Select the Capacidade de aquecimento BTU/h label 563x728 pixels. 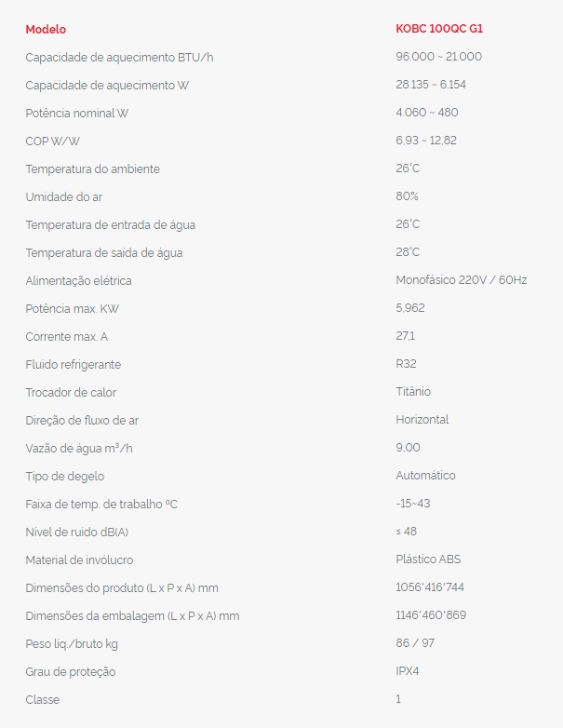coord(119,57)
